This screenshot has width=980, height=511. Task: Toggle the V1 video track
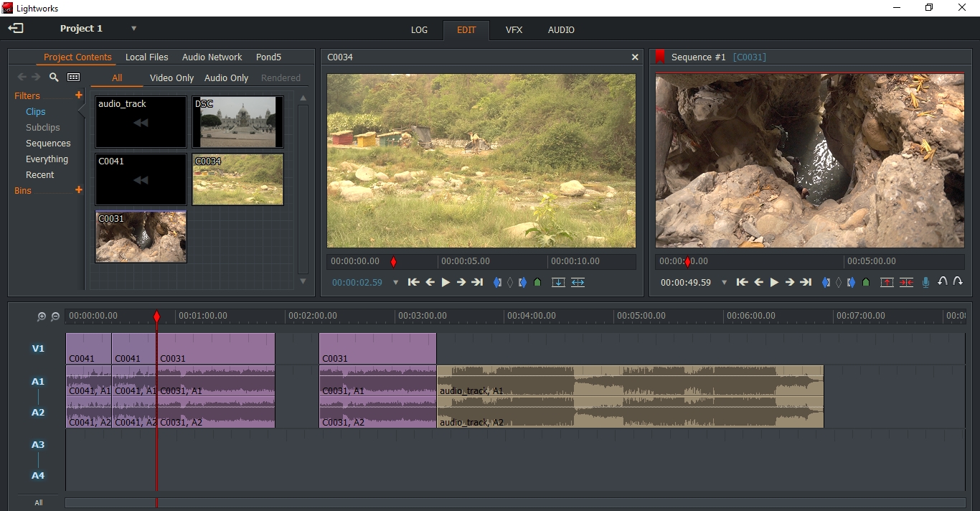tap(38, 349)
